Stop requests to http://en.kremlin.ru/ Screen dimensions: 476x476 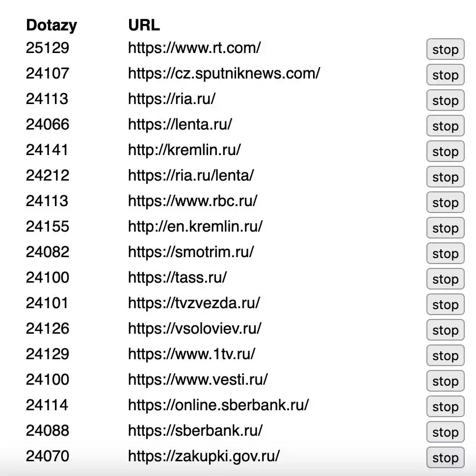445,228
